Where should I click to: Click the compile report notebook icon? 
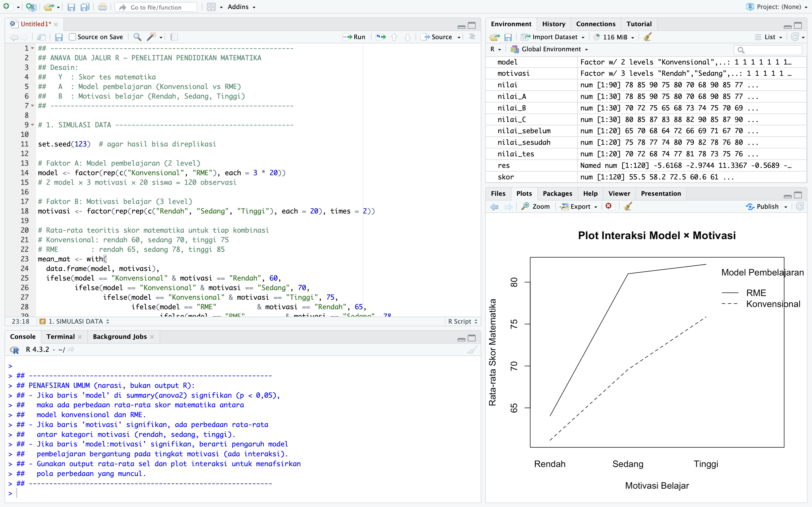[174, 37]
